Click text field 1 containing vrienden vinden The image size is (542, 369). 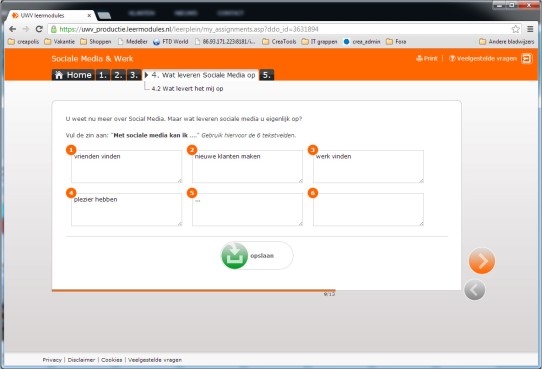click(127, 166)
